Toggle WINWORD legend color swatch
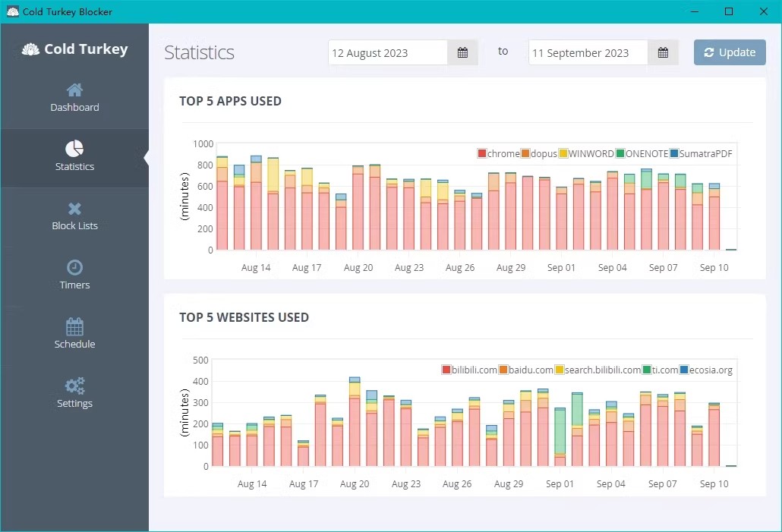 pyautogui.click(x=563, y=153)
